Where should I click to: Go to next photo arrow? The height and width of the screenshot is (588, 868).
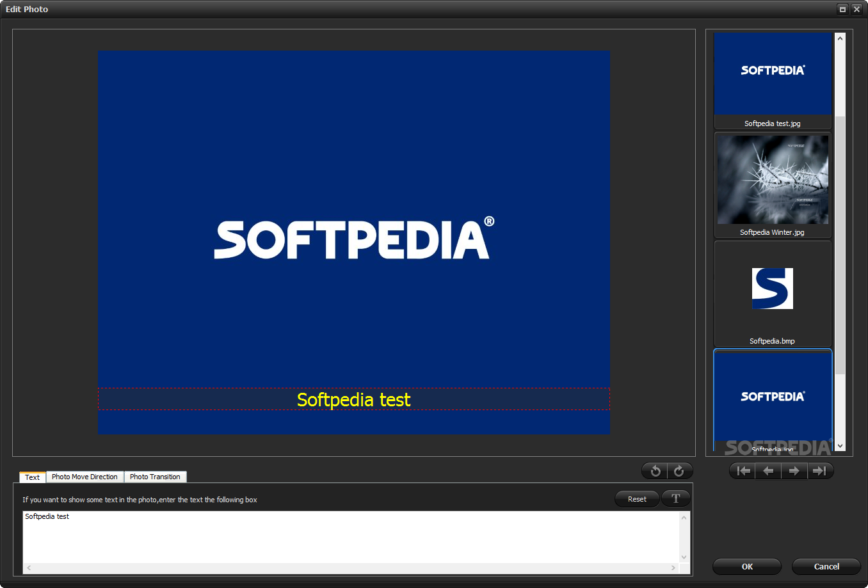click(x=794, y=471)
